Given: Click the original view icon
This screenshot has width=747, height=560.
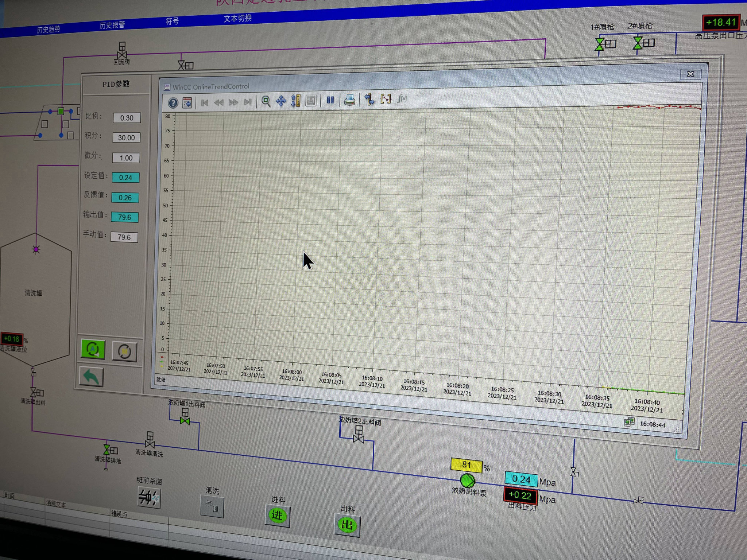Looking at the screenshot, I should pos(311,101).
